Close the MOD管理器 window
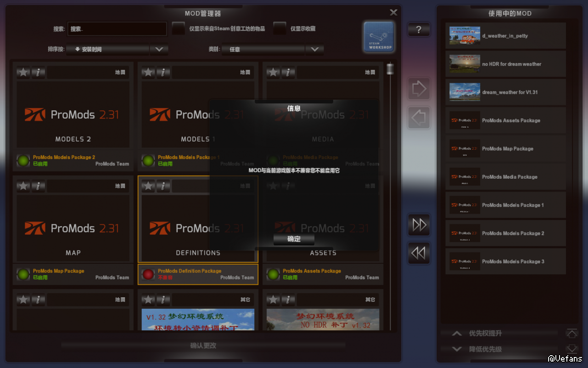The height and width of the screenshot is (368, 588). click(x=393, y=13)
